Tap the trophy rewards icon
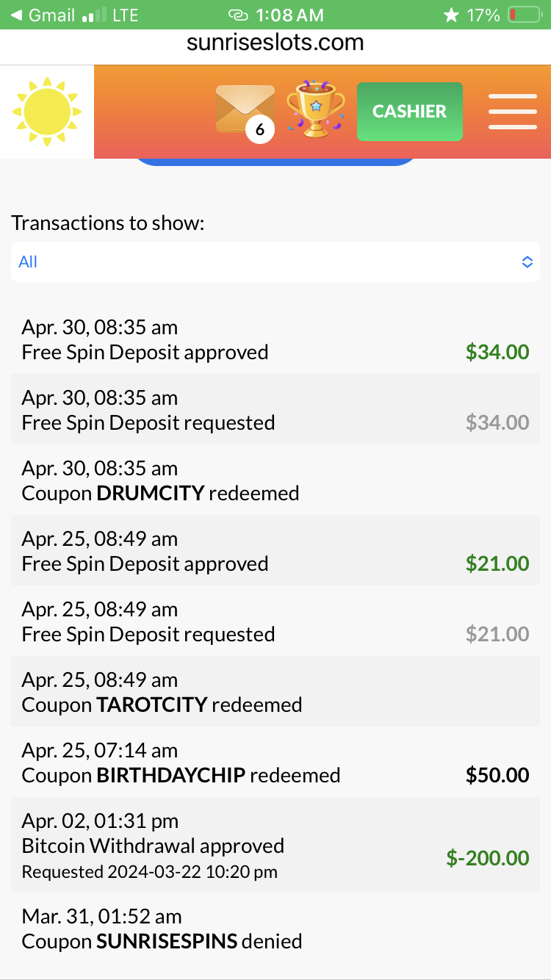Screen dimensions: 551x980 [316, 109]
